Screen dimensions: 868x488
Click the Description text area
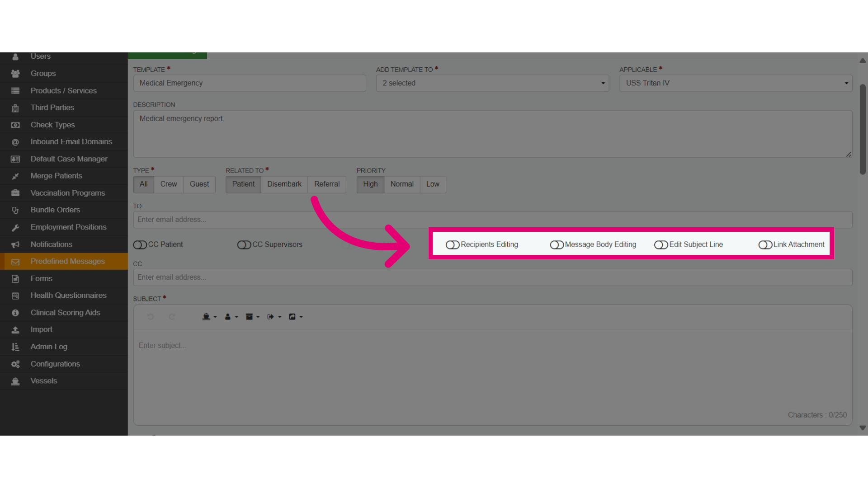(493, 134)
